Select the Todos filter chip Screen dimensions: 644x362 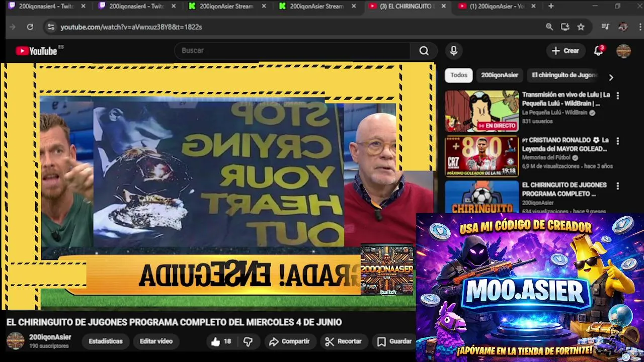coord(458,75)
